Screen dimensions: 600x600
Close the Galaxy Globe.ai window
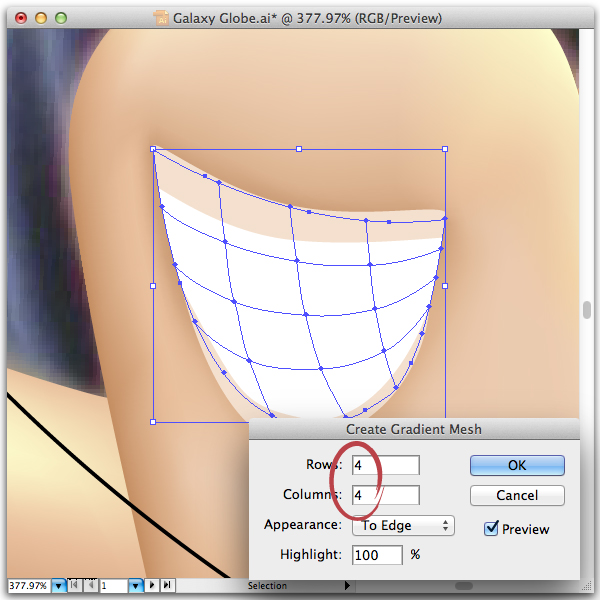tap(21, 18)
